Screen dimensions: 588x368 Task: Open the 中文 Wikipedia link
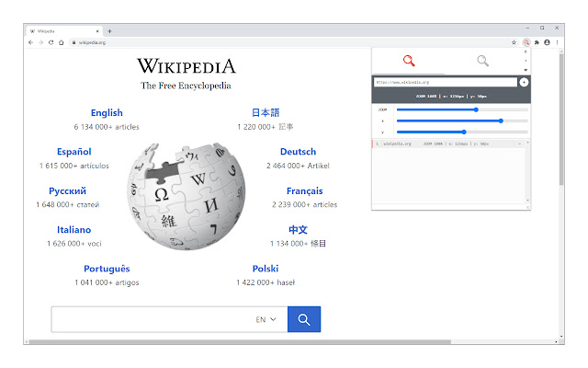pyautogui.click(x=298, y=229)
